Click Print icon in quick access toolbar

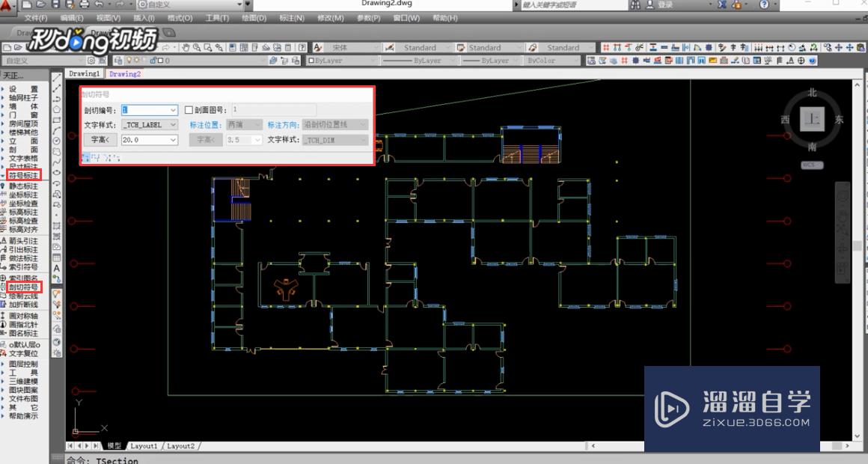point(84,4)
